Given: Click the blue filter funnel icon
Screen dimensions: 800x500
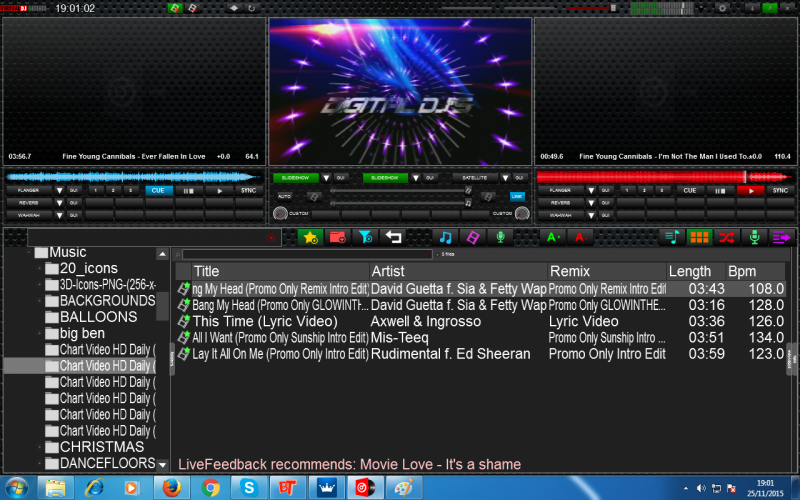Looking at the screenshot, I should 365,237.
